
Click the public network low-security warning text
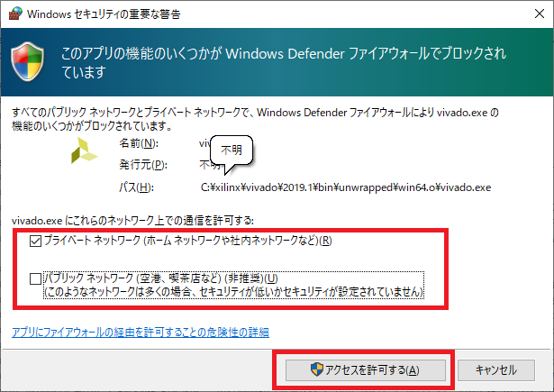tap(234, 293)
